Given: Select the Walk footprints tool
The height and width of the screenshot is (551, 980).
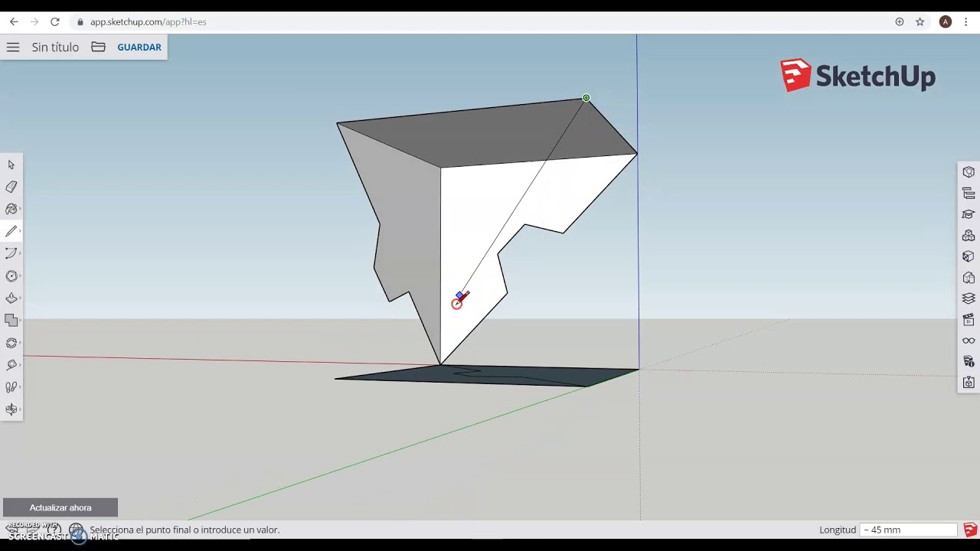Looking at the screenshot, I should pos(11,387).
